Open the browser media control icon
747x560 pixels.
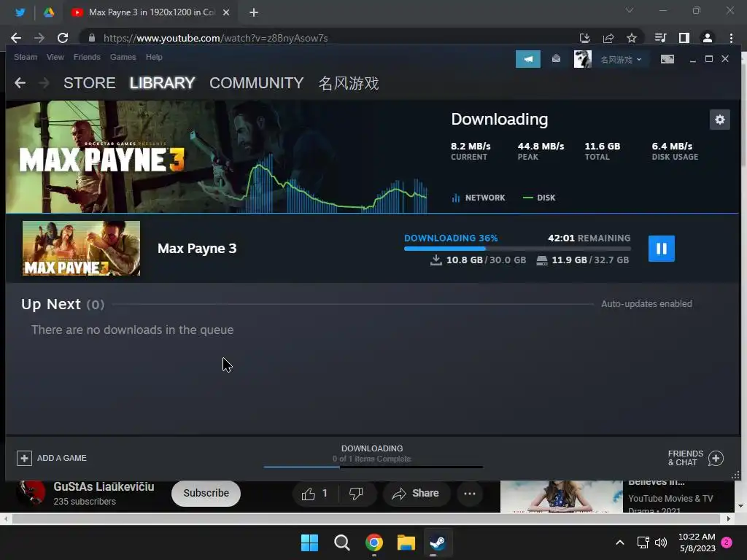[660, 38]
